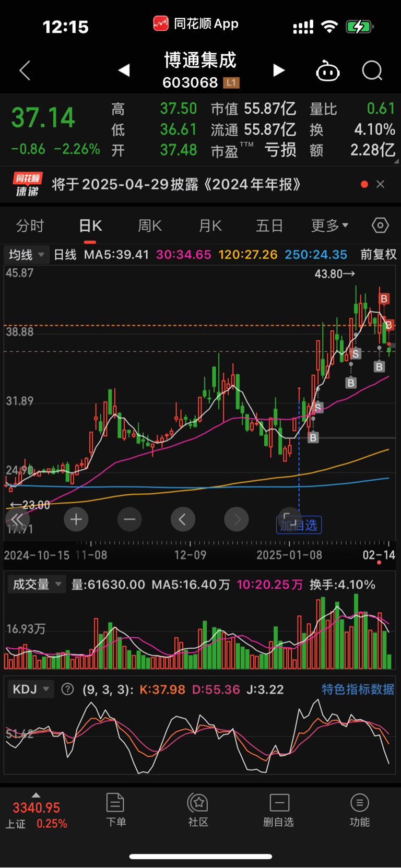The image size is (401, 868).
Task: Tap the 额 2.28亿 turnover value
Action: pyautogui.click(x=352, y=150)
